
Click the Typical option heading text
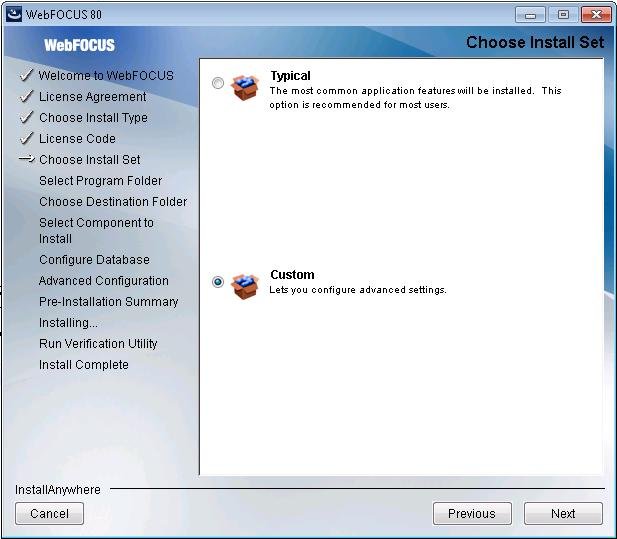point(290,76)
